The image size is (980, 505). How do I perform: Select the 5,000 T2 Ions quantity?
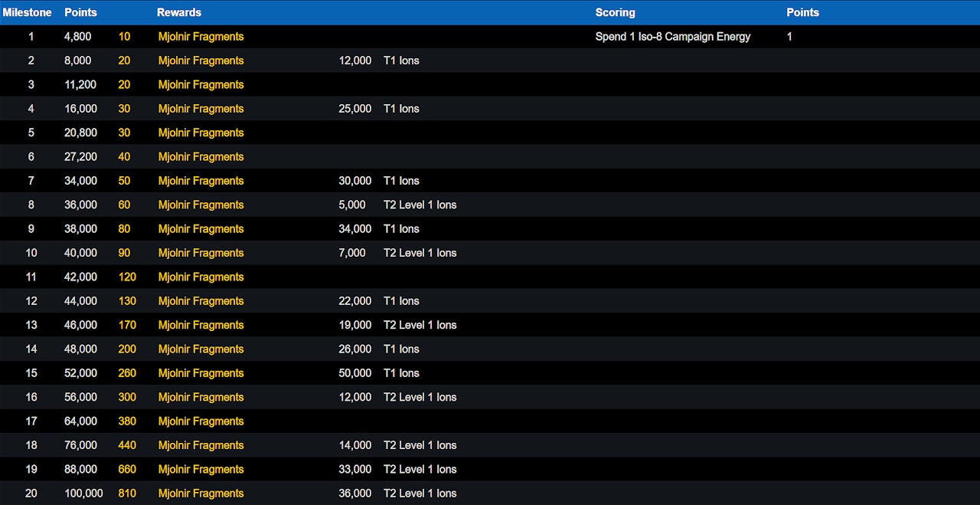pyautogui.click(x=352, y=205)
